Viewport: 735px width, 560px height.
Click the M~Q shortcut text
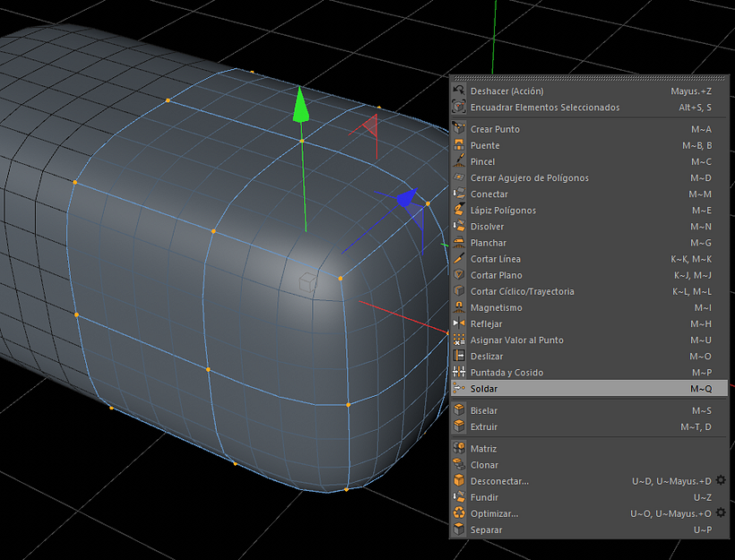click(701, 389)
